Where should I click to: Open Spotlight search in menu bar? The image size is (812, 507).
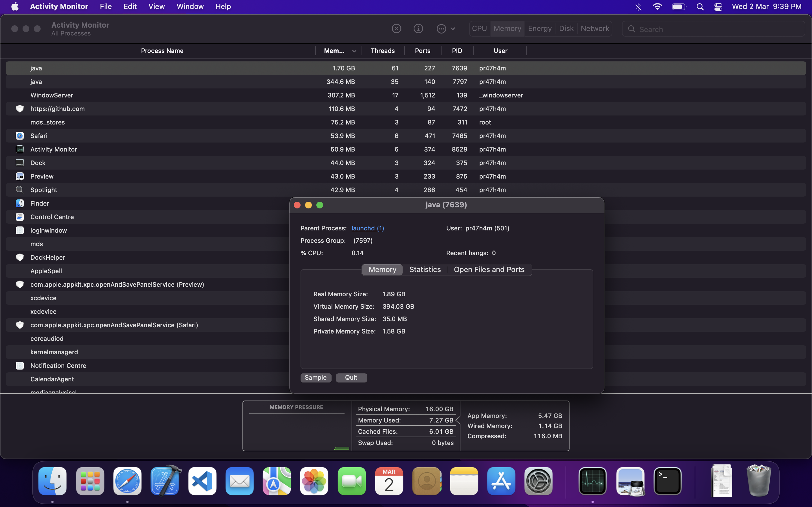tap(700, 7)
